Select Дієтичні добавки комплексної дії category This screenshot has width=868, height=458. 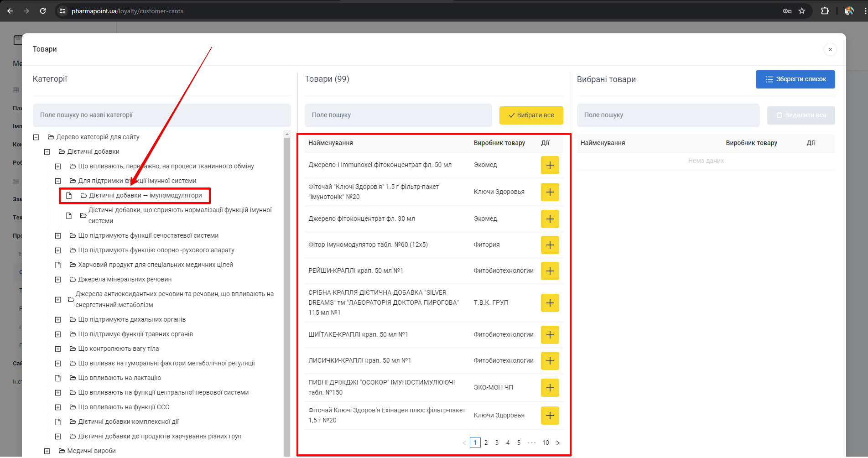[x=128, y=422]
